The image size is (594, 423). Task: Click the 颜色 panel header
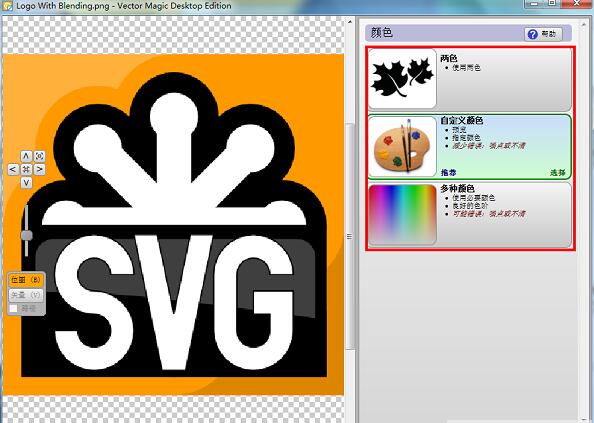pyautogui.click(x=468, y=33)
